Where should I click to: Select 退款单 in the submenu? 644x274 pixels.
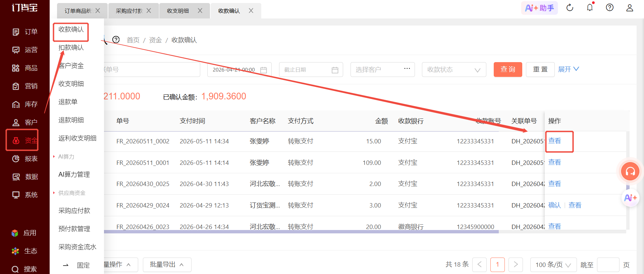click(68, 102)
